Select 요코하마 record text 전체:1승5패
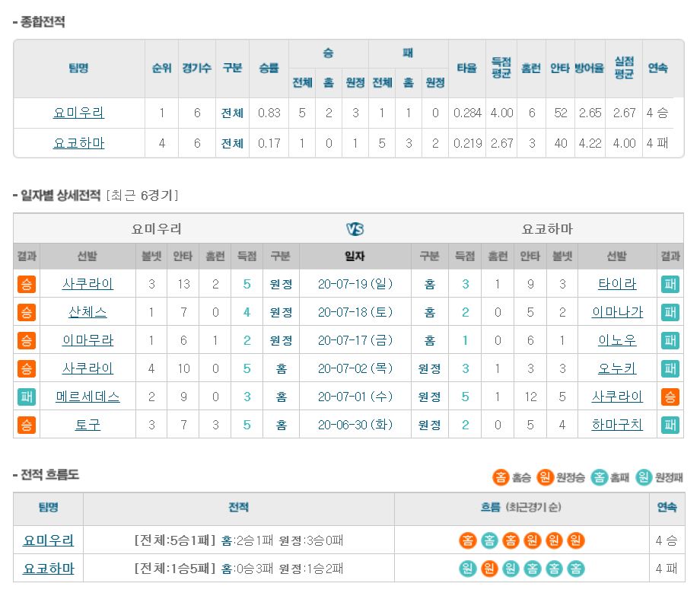This screenshot has height=596, width=700. [x=174, y=569]
